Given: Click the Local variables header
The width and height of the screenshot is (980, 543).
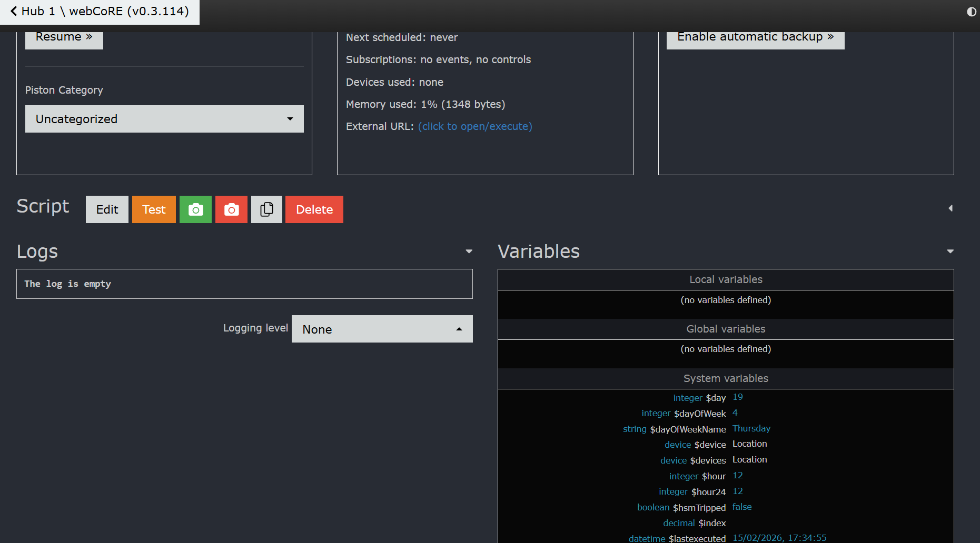Looking at the screenshot, I should (725, 279).
